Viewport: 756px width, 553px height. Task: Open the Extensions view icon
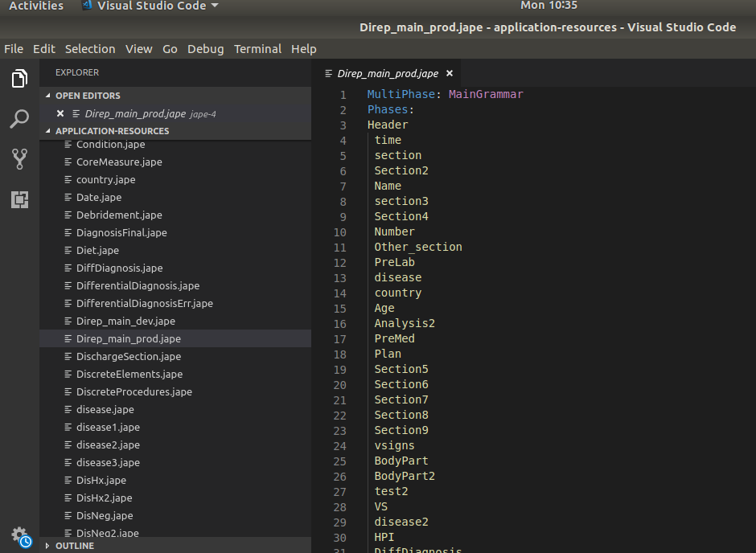pyautogui.click(x=19, y=199)
